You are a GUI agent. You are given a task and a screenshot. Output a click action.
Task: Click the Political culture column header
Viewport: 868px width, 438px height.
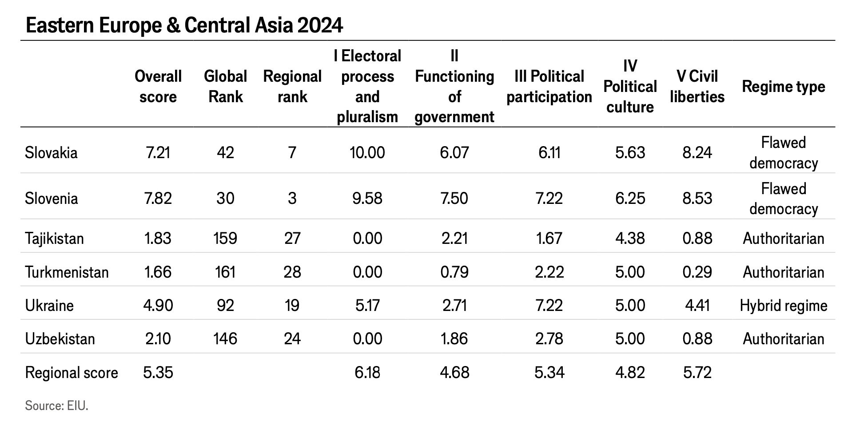pos(630,87)
